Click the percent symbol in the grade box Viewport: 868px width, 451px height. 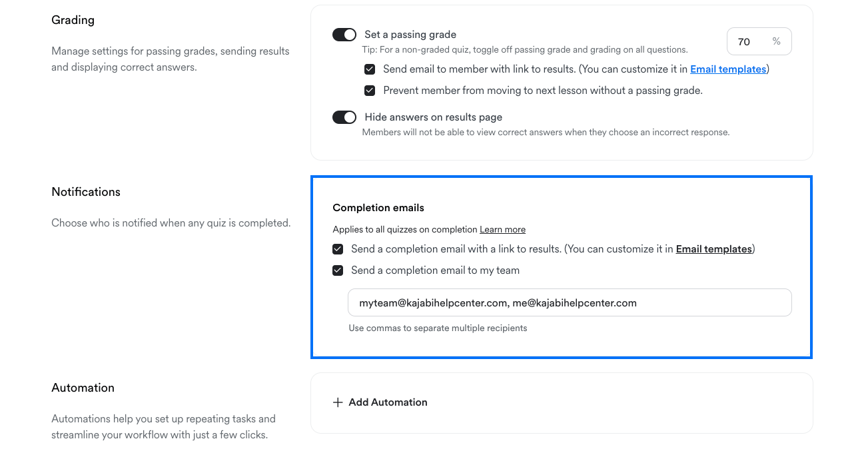776,41
